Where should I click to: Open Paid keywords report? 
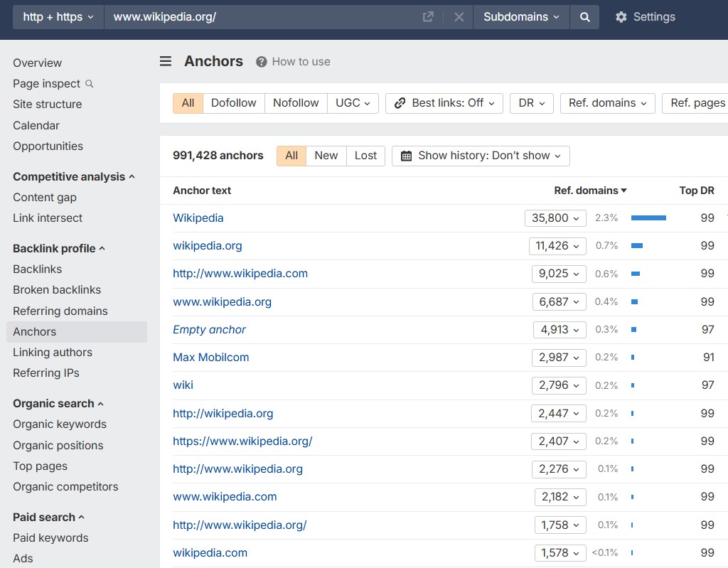[50, 538]
